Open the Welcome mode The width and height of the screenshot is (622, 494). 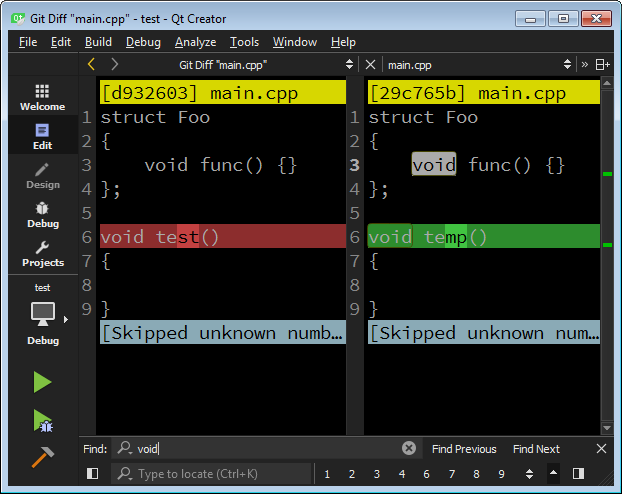pos(42,98)
